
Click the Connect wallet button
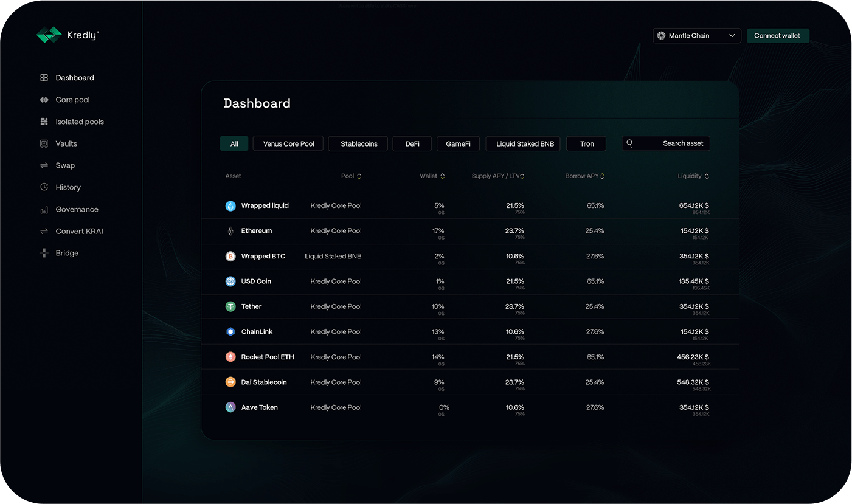778,36
